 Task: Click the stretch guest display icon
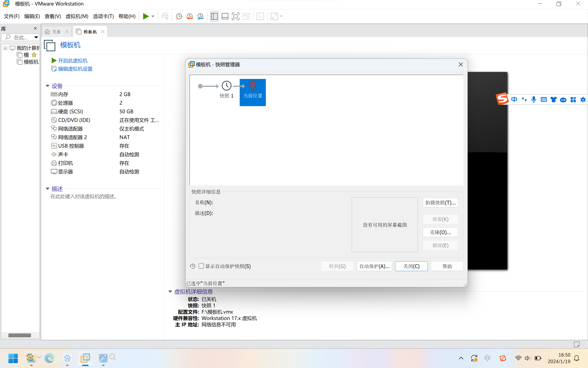coord(274,16)
